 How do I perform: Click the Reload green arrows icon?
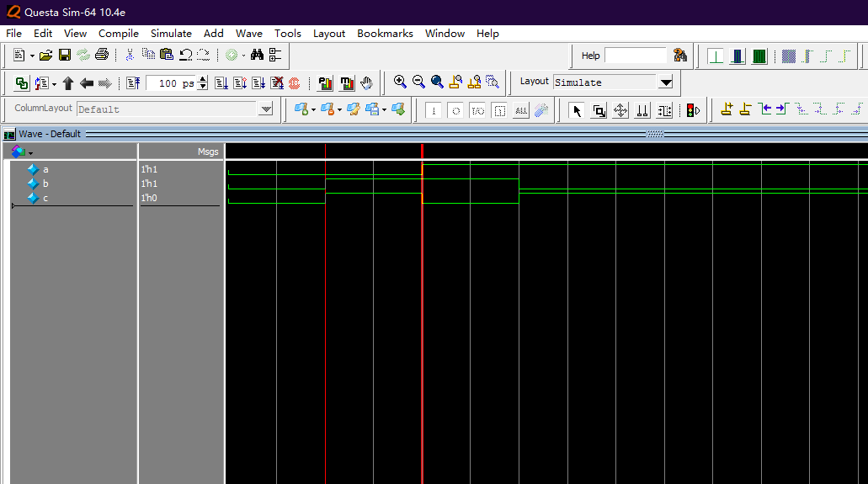coord(83,55)
